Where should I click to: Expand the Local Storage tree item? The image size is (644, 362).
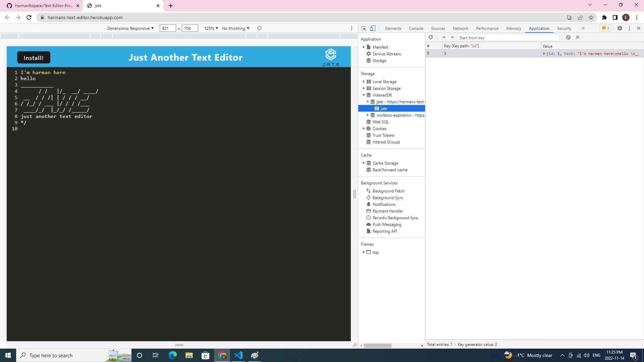[364, 81]
